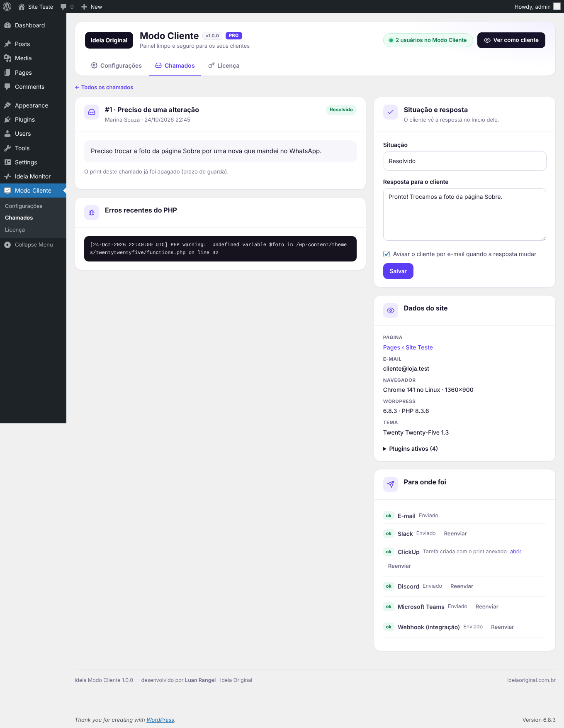Click the 2 usuários no Modo Cliente badge
Viewport: 564px width, 728px height.
[428, 40]
